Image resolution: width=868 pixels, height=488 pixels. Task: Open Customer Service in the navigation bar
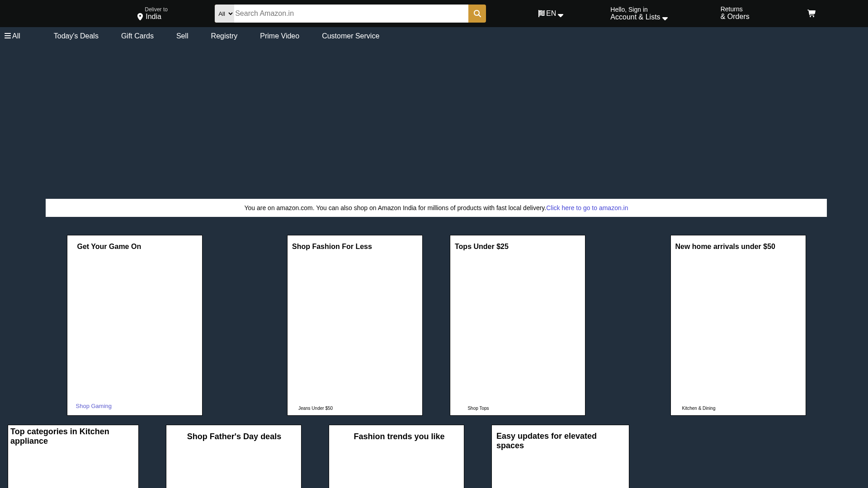(351, 36)
